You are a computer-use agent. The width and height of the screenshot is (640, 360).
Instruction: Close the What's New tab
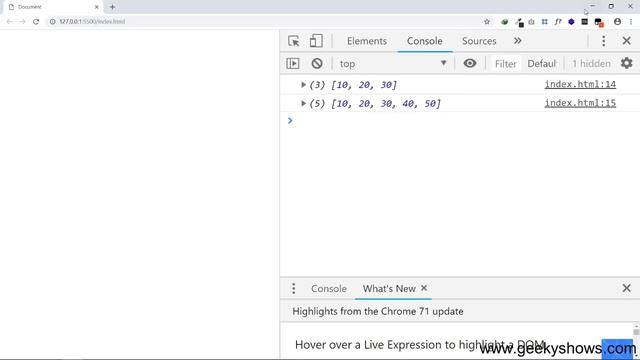pos(424,288)
